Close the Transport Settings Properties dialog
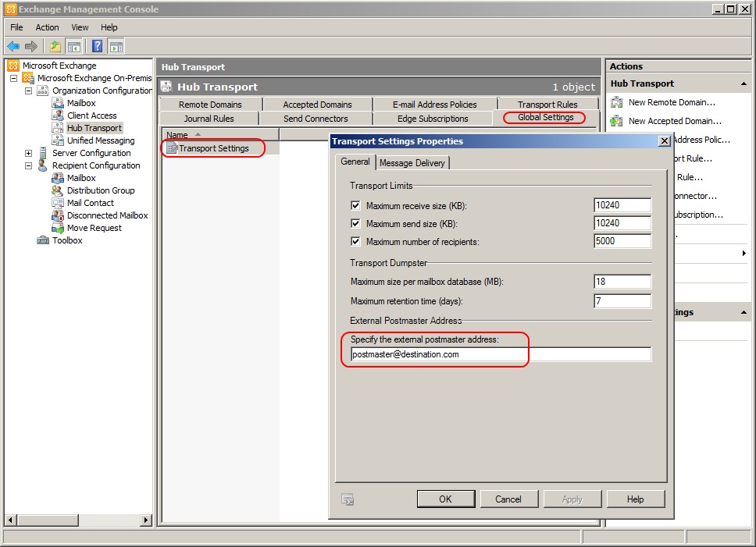Screen dimensions: 756x547 (665, 140)
